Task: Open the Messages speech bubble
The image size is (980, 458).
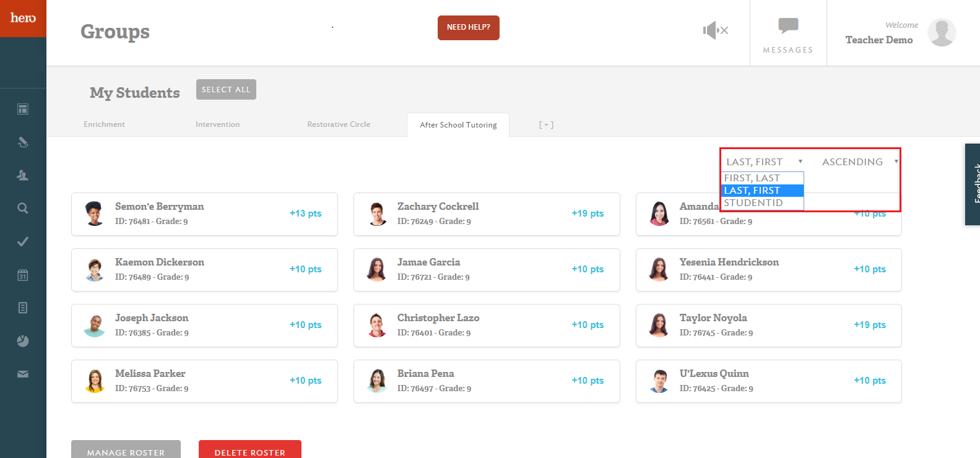Action: coord(788,25)
